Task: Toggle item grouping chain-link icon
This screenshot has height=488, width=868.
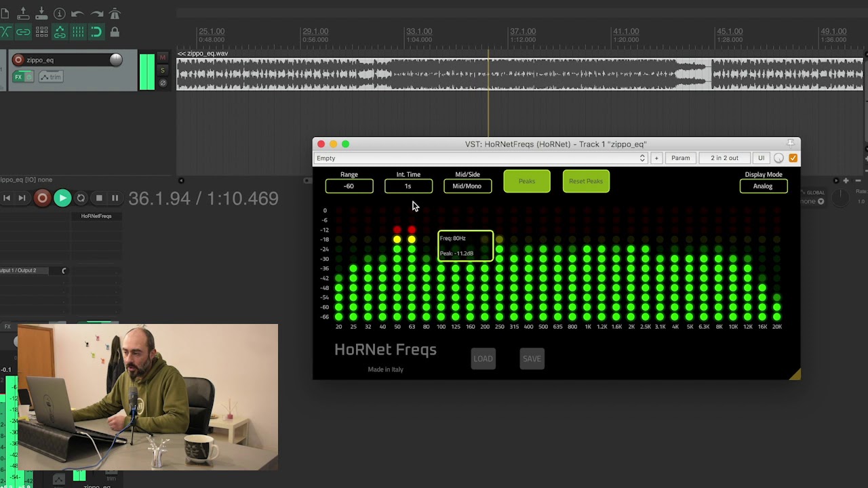Action: click(23, 32)
